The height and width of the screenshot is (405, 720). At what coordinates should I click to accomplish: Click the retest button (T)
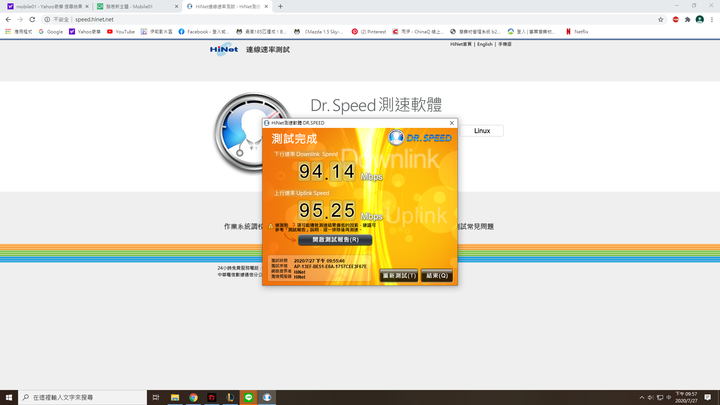point(399,276)
